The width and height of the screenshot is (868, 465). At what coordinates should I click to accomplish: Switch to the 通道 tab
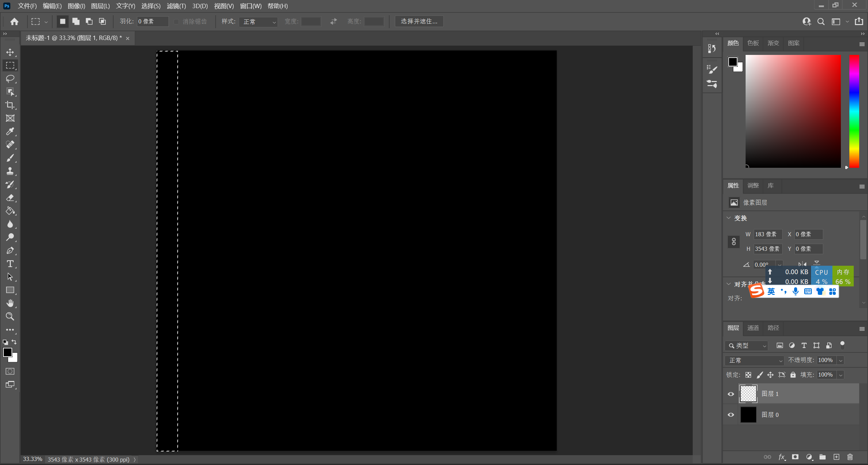pyautogui.click(x=753, y=328)
